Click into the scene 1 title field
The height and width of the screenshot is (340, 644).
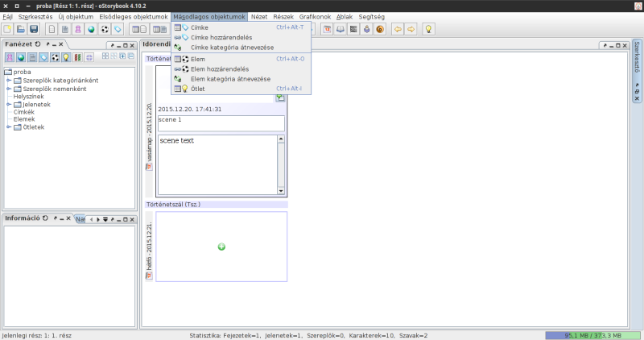221,123
